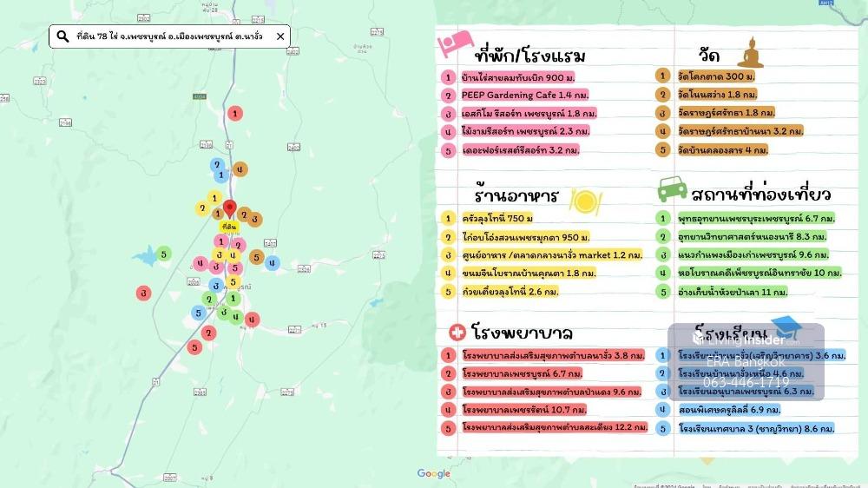Open the ที่พัก/โรงแรม section heading

530,56
